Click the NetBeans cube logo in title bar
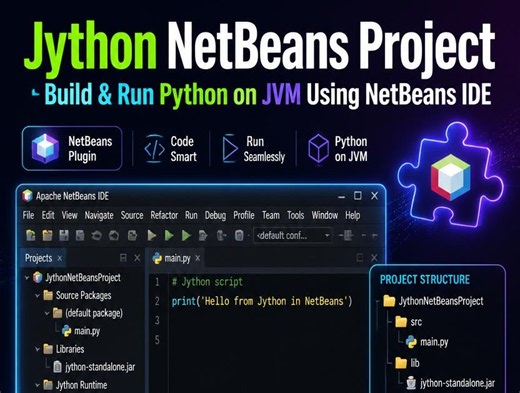520x393 pixels. (x=27, y=196)
